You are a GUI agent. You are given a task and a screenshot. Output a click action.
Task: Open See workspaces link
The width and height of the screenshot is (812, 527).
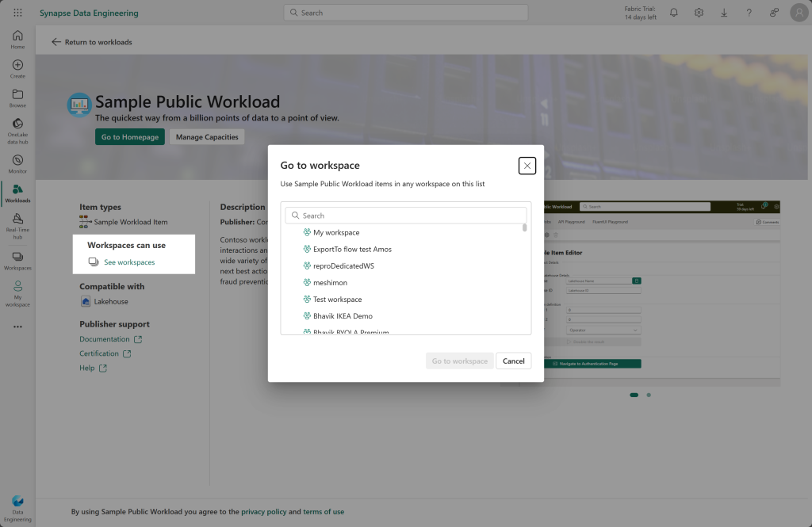pyautogui.click(x=129, y=262)
